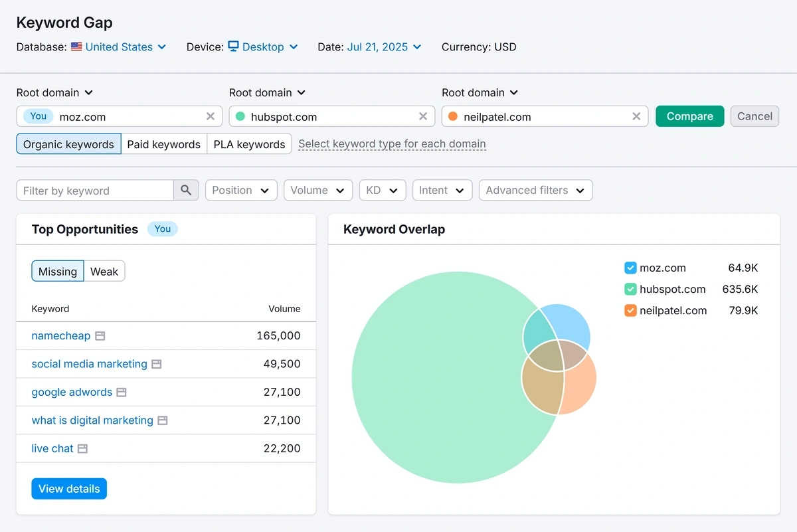The width and height of the screenshot is (797, 532).
Task: Open the KD filter dropdown
Action: 383,191
